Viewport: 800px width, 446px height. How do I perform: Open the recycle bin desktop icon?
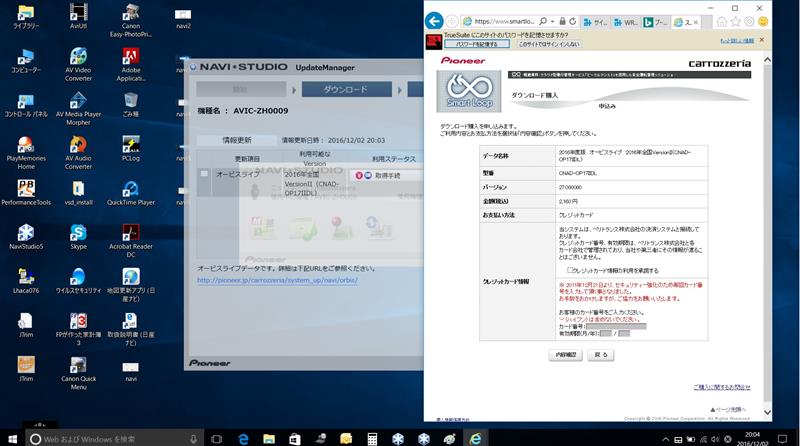coord(131,105)
